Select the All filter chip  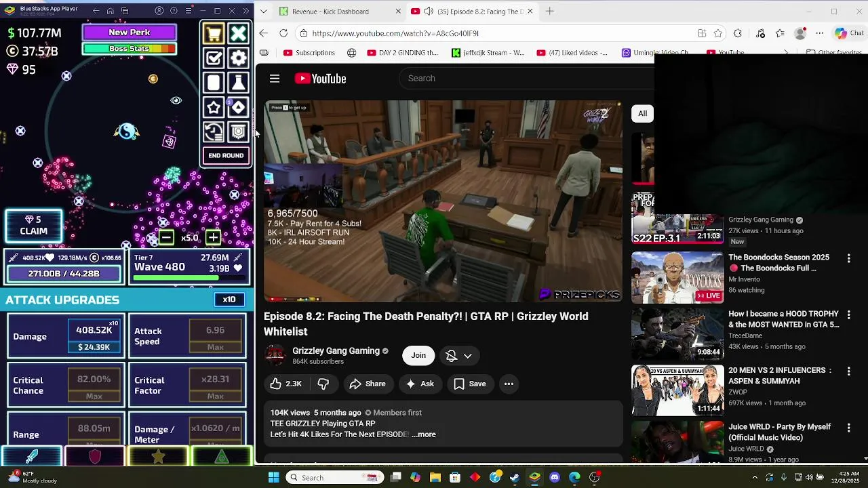pos(642,113)
